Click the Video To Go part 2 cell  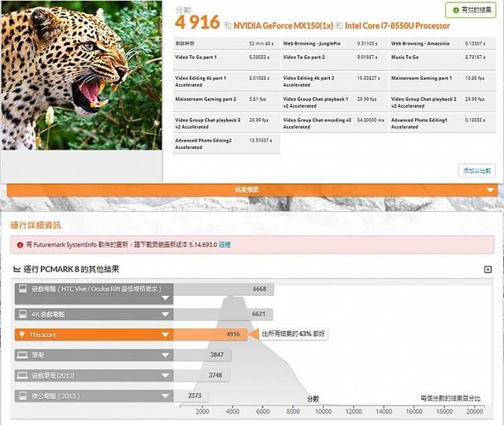click(x=334, y=60)
